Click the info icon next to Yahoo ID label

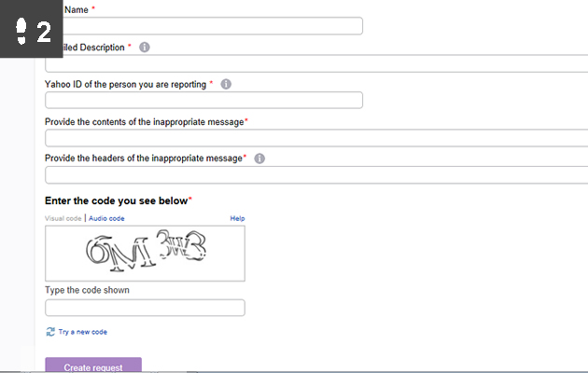click(x=226, y=84)
